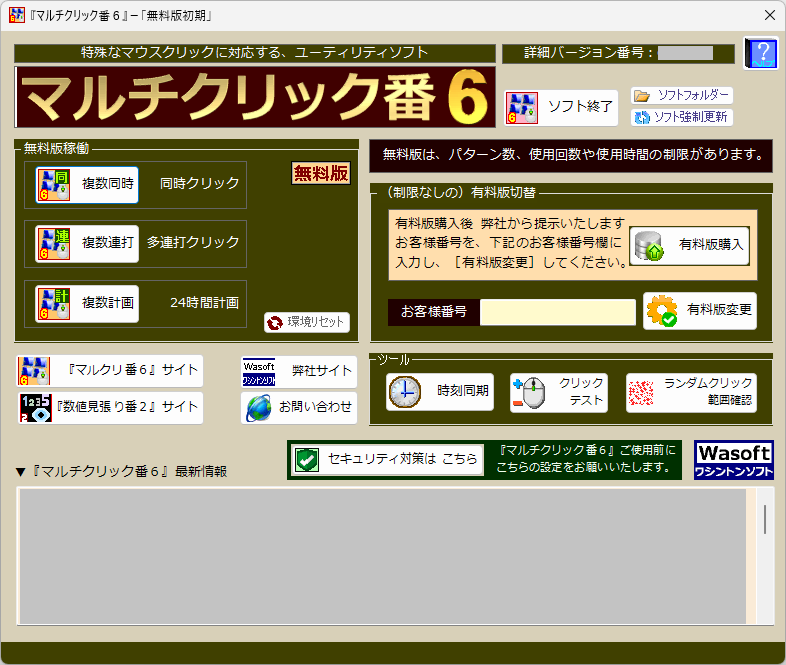Open 時刻同期 clock tool
Image resolution: width=786 pixels, height=665 pixels.
[440, 392]
